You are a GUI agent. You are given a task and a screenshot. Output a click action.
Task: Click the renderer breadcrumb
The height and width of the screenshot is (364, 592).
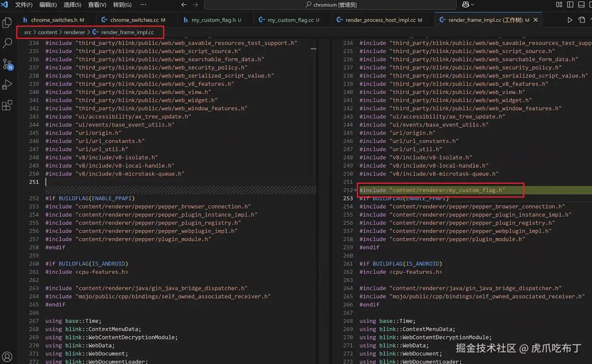click(74, 32)
